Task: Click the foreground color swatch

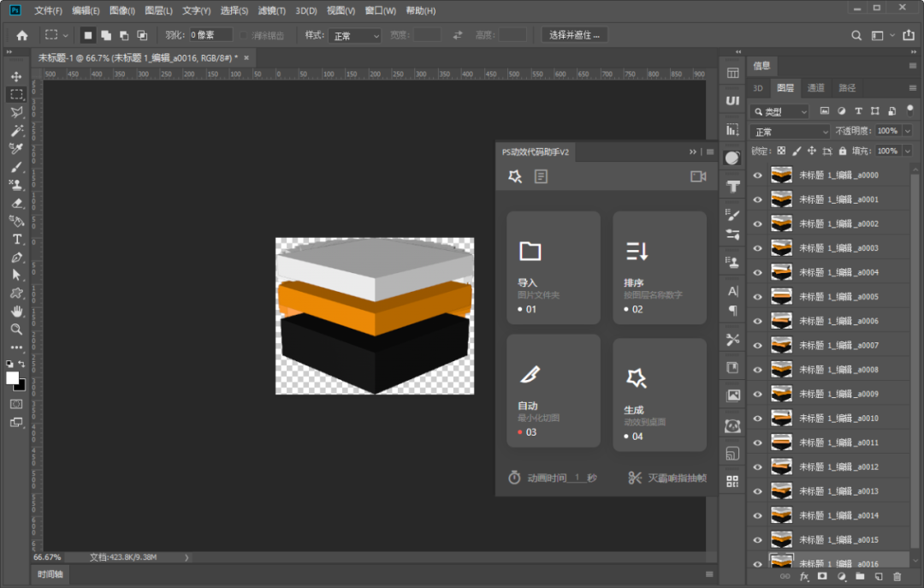Action: point(13,377)
